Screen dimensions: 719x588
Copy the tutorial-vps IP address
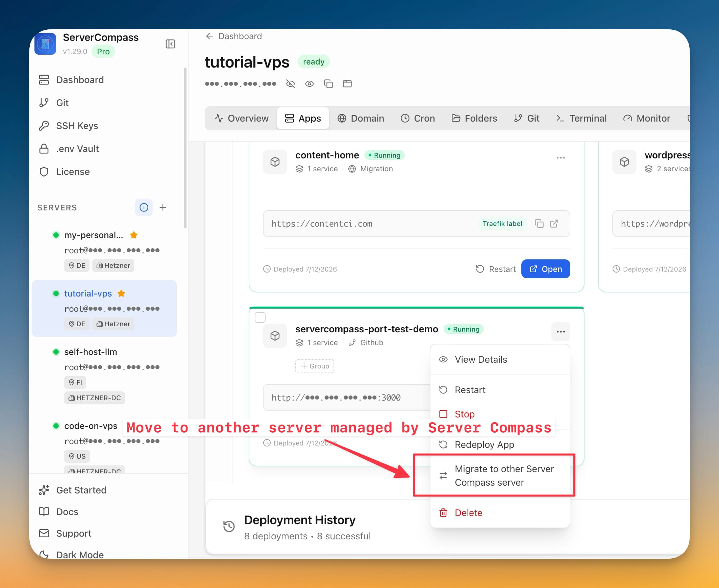[328, 84]
